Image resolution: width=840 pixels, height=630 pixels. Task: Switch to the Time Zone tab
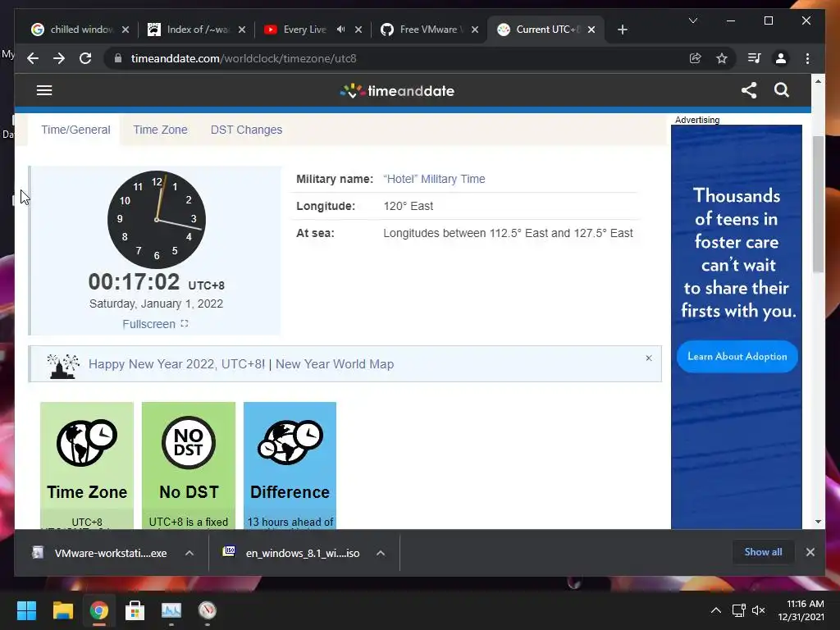coord(160,130)
